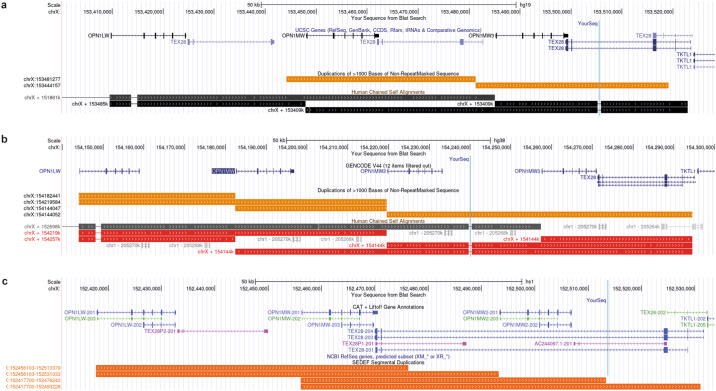Click the OPN1MW-203 transcript label
The width and height of the screenshot is (716, 391).
click(x=324, y=325)
